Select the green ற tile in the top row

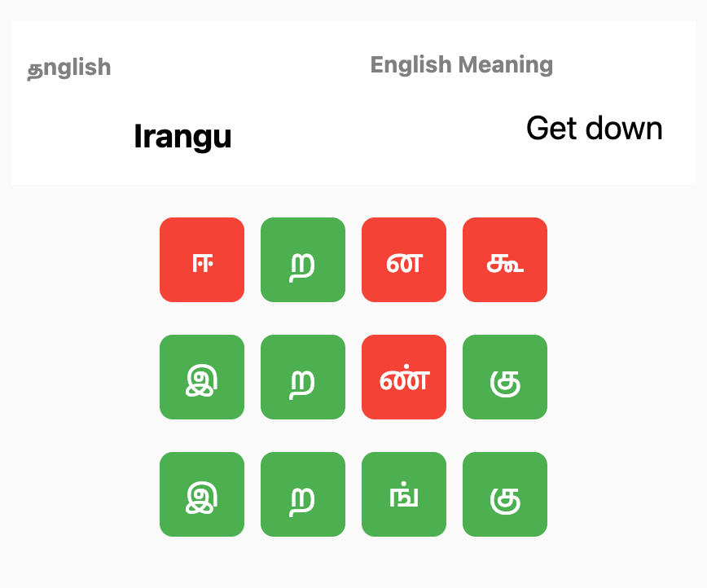pos(303,260)
